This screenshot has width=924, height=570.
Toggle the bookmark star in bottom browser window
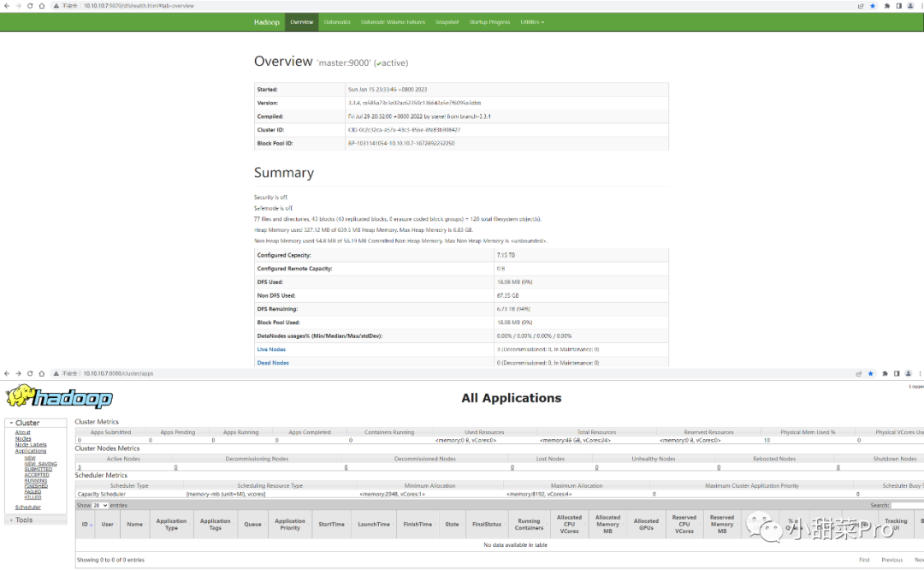tap(870, 374)
